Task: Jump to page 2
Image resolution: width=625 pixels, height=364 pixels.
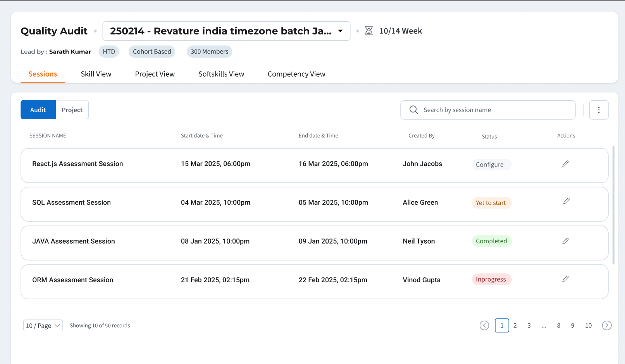Action: click(515, 326)
